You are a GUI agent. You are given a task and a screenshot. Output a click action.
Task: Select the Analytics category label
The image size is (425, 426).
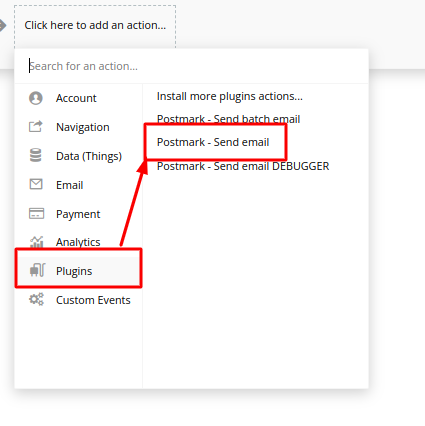pos(78,242)
